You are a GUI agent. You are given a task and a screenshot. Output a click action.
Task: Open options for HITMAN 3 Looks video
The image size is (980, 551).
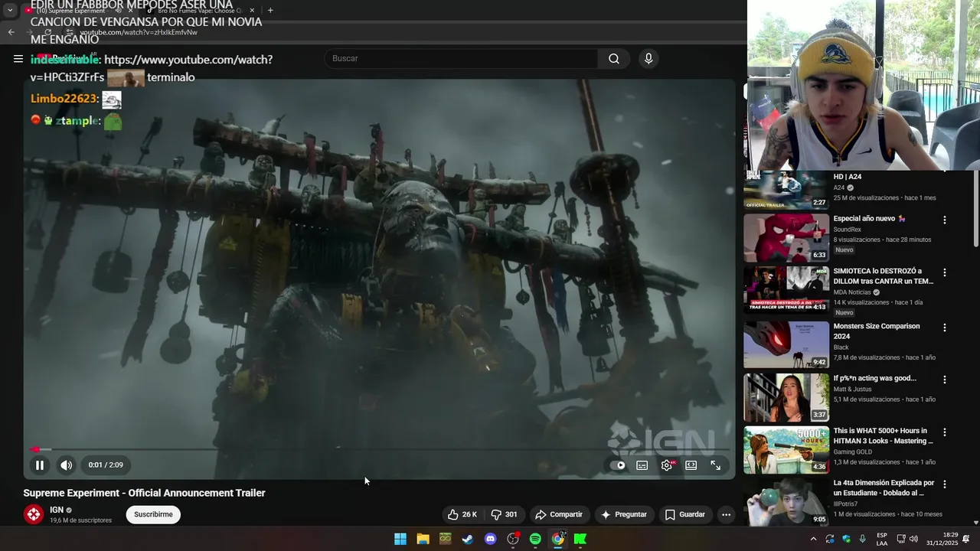tap(944, 432)
